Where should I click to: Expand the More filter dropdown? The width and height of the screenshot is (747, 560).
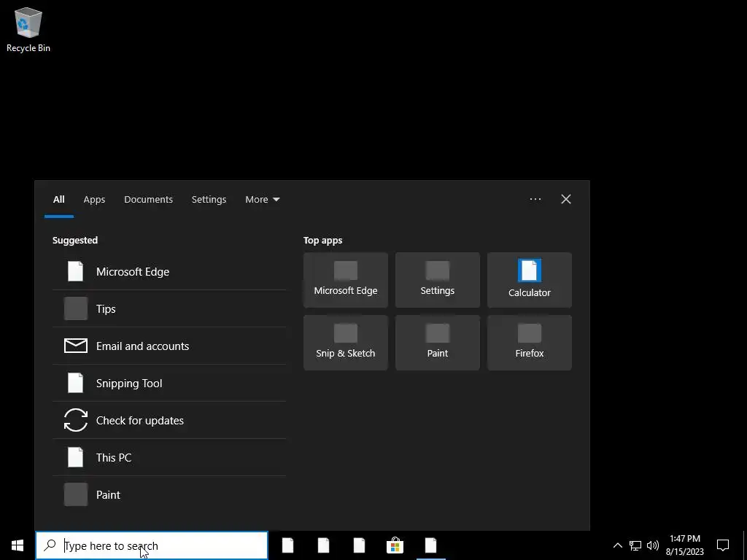262,200
